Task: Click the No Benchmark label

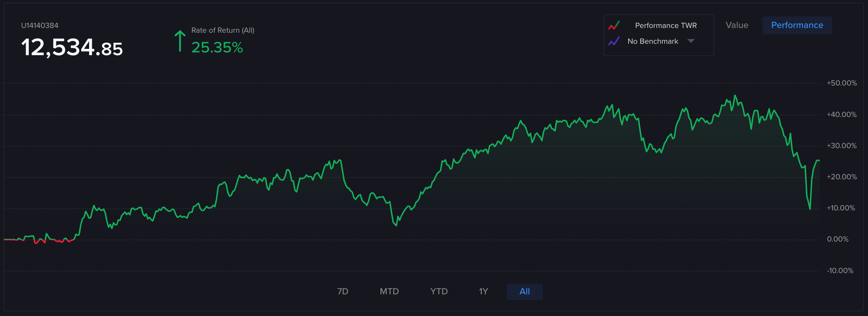Action: (x=653, y=41)
